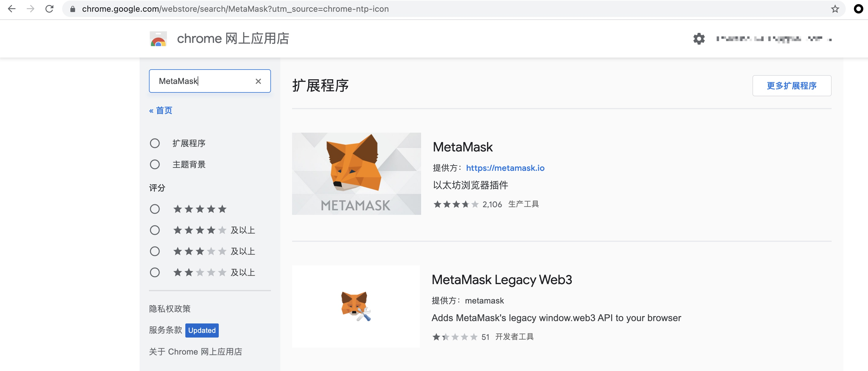Choose two stars 及以上 rating filter
Screen dimensions: 868x371
[x=155, y=272]
